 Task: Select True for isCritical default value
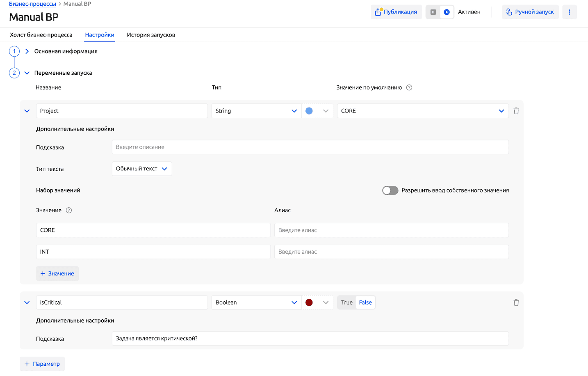(346, 303)
